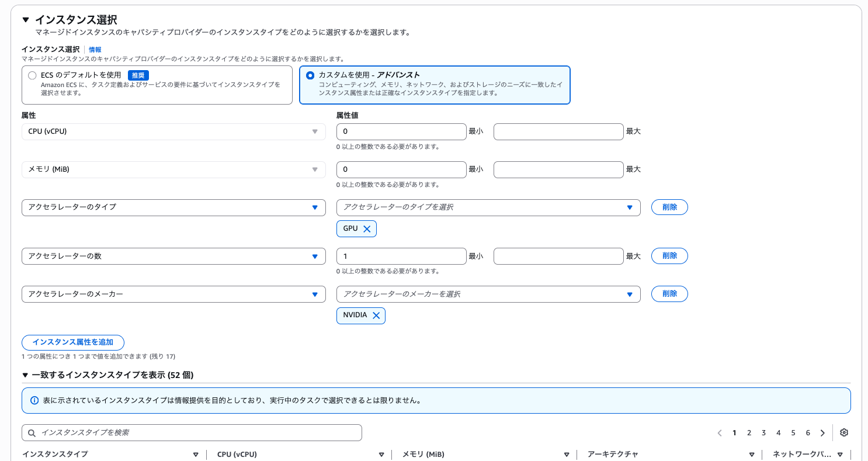The height and width of the screenshot is (461, 868).
Task: Open the アクセラレーターのメーカー attribute dropdown
Action: point(173,294)
